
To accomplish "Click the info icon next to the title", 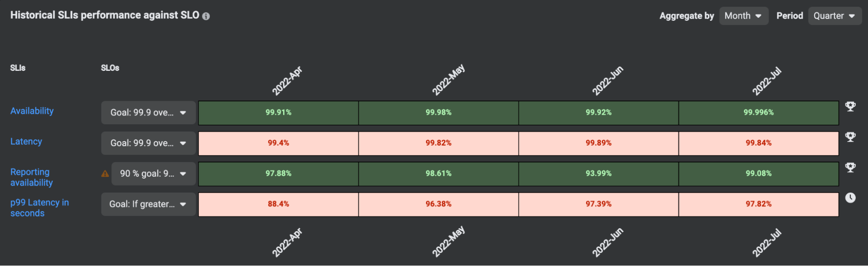I will click(206, 16).
